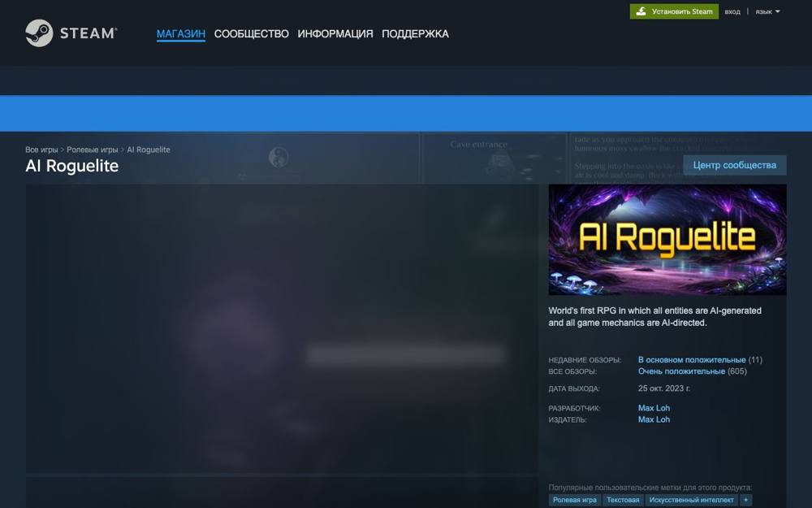This screenshot has height=508, width=812.
Task: Go to Все игры breadcrumb
Action: coord(41,150)
